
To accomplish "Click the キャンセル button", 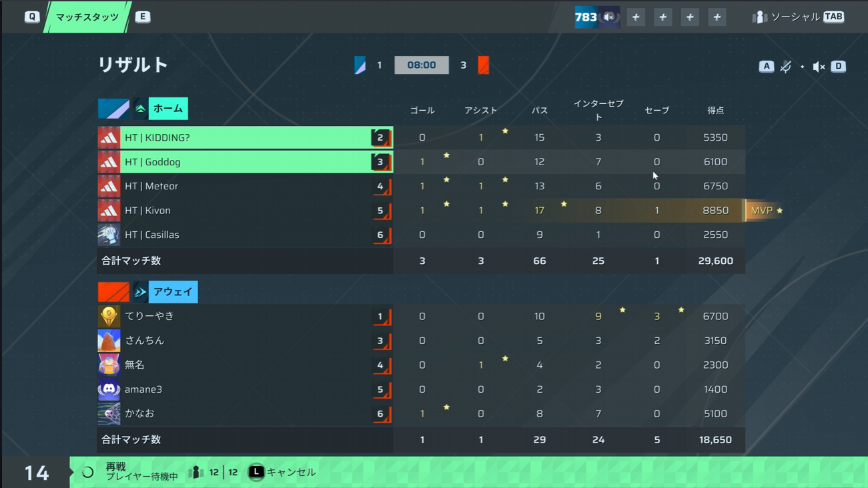I will (x=282, y=472).
